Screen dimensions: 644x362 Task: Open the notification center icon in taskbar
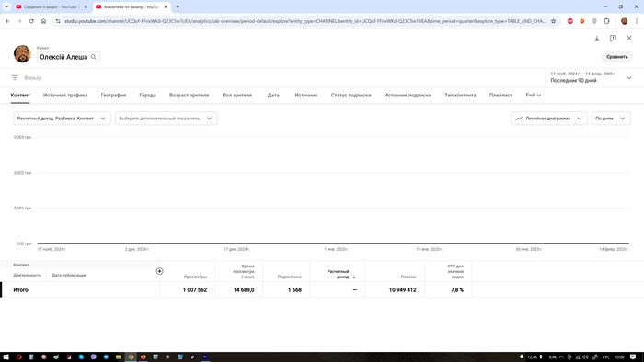(633, 357)
